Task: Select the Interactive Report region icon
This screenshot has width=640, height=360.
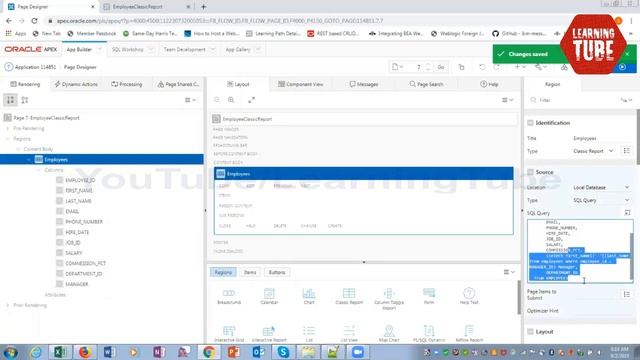Action: click(x=269, y=331)
